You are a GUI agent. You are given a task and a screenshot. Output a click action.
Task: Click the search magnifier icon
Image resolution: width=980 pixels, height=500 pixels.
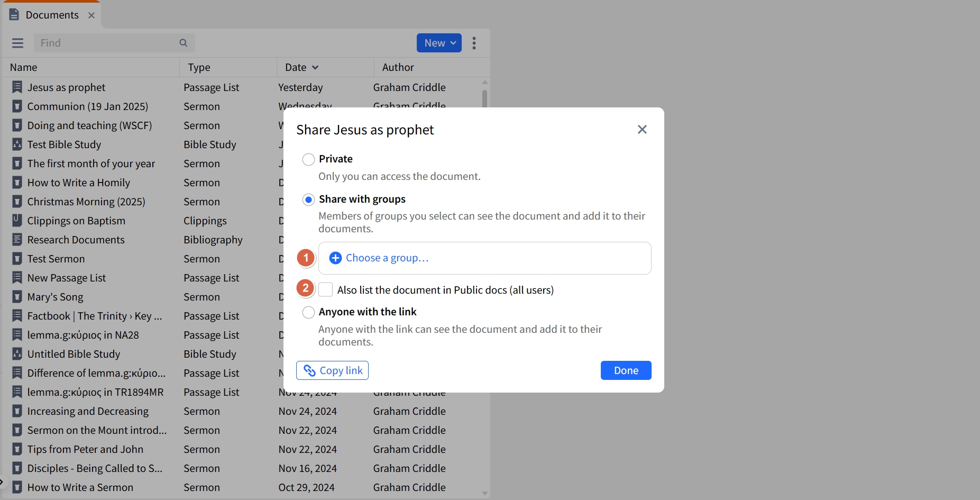coord(184,43)
